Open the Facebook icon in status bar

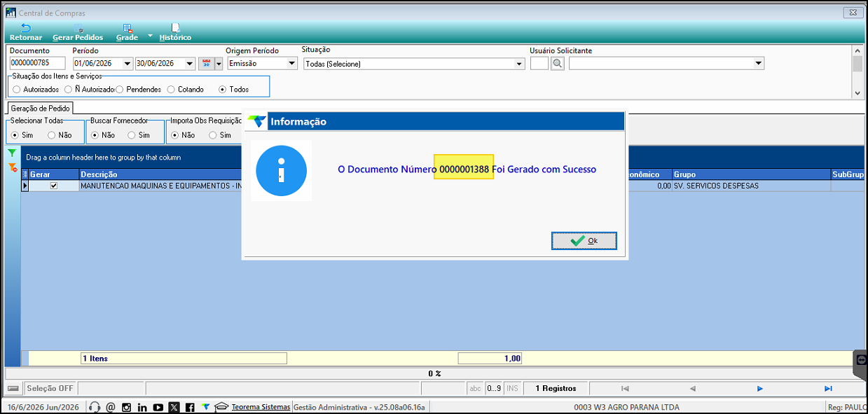pyautogui.click(x=190, y=407)
